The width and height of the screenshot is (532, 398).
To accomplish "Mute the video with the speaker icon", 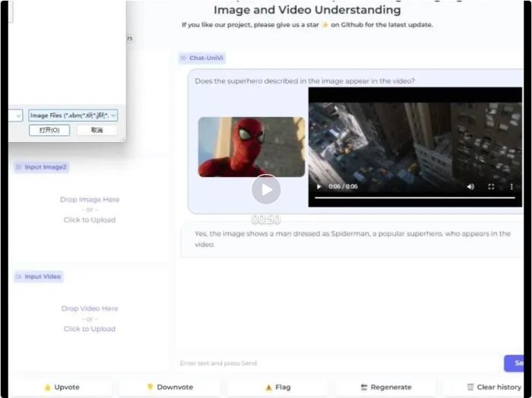I will [470, 186].
